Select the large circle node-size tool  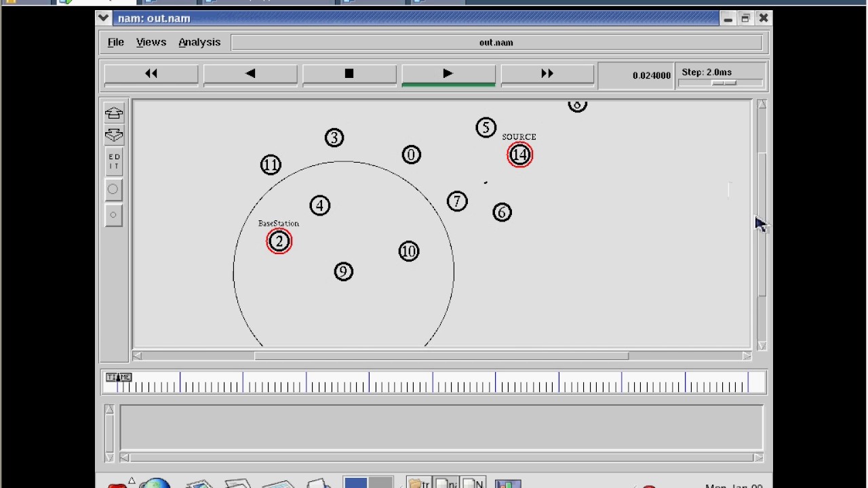point(113,189)
